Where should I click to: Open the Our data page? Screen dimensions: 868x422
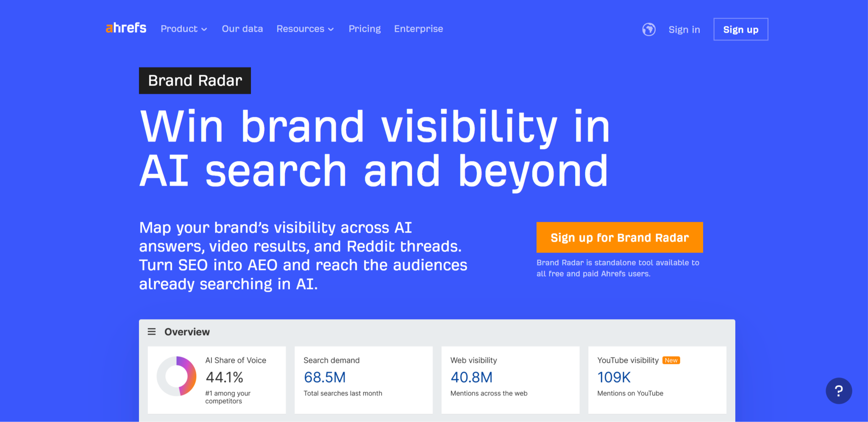coord(242,29)
